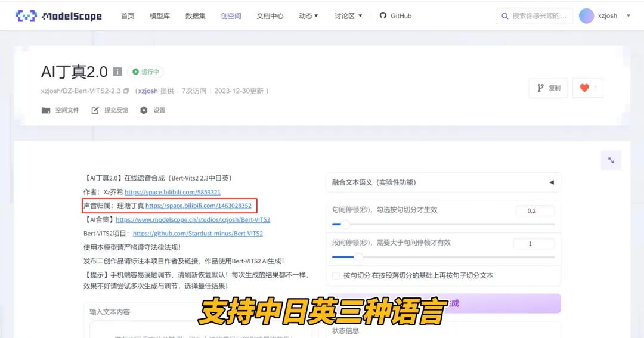Image resolution: width=644 pixels, height=338 pixels.
Task: Expand 融合文本语义 accordion panel
Action: coord(551,182)
